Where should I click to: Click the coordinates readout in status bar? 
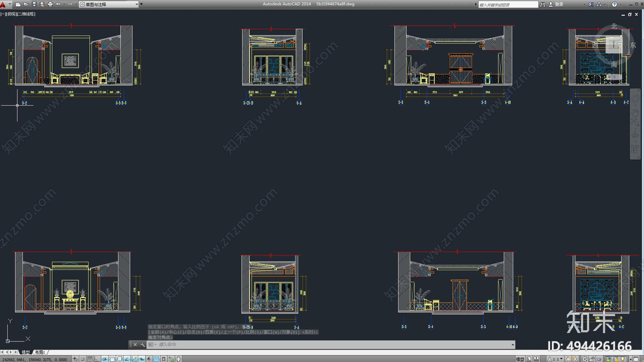pyautogui.click(x=35, y=359)
